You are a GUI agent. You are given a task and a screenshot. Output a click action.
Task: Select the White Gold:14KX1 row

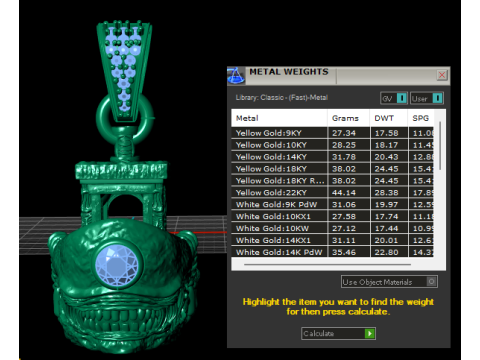click(x=332, y=240)
